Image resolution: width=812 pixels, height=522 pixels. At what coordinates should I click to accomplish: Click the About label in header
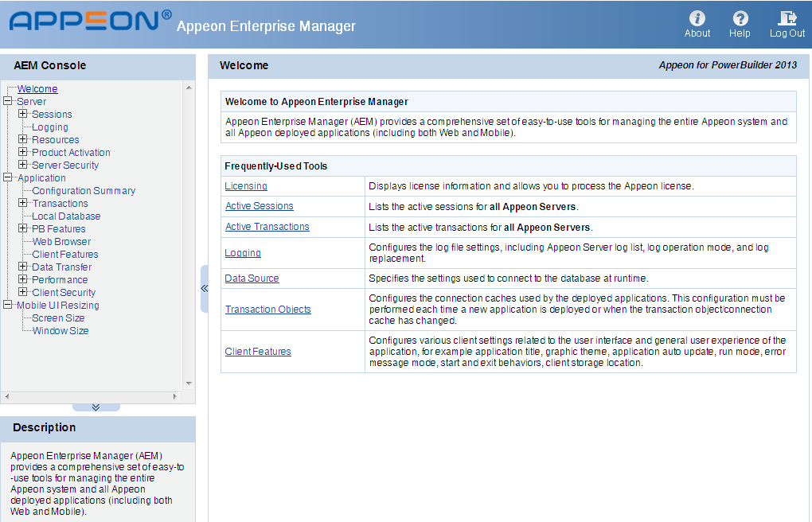(x=697, y=33)
